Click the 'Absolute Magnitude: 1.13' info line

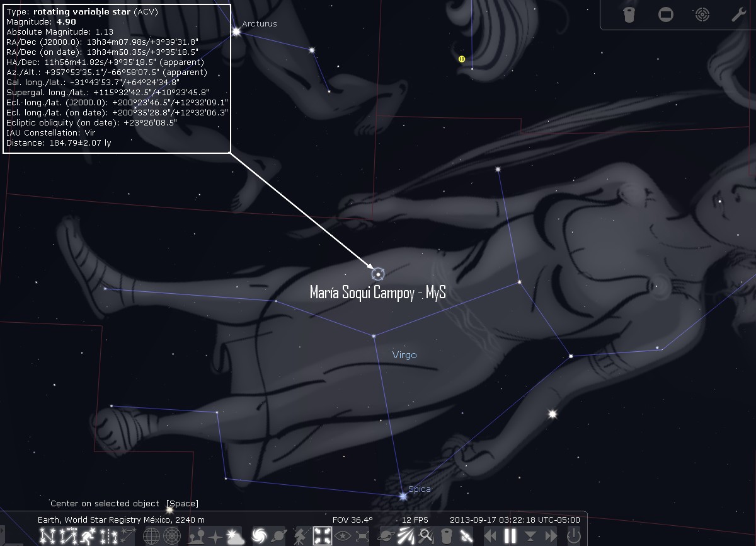[59, 32]
